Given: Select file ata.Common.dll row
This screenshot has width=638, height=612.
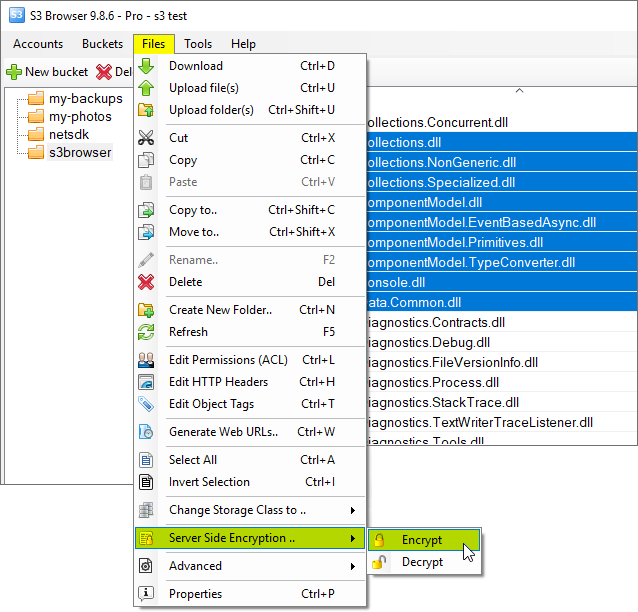Looking at the screenshot, I should [x=502, y=302].
